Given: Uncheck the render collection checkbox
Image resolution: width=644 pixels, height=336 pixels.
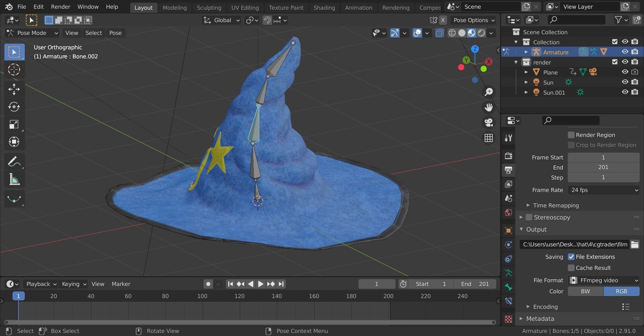Looking at the screenshot, I should 614,62.
